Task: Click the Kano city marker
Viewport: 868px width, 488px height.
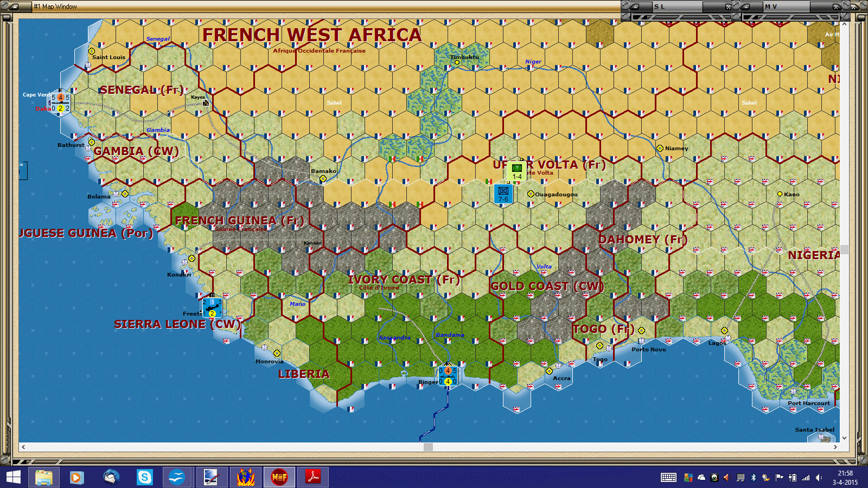Action: pos(780,194)
